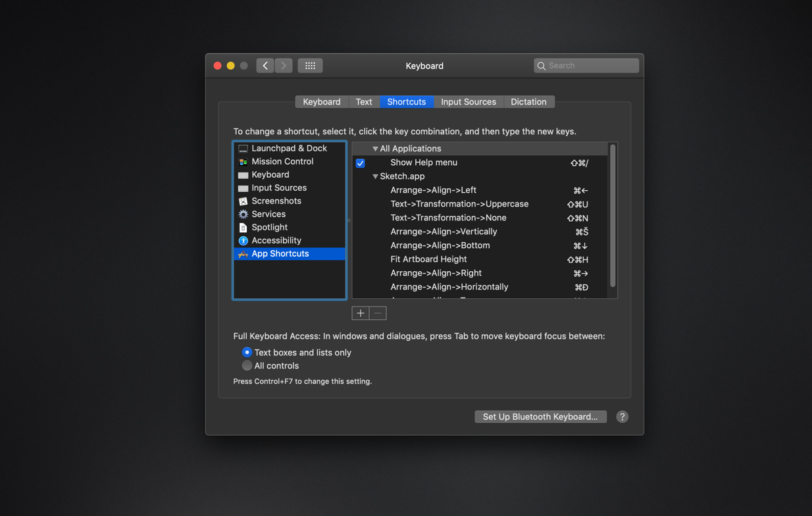Click inside the Search field
This screenshot has width=812, height=516.
586,65
